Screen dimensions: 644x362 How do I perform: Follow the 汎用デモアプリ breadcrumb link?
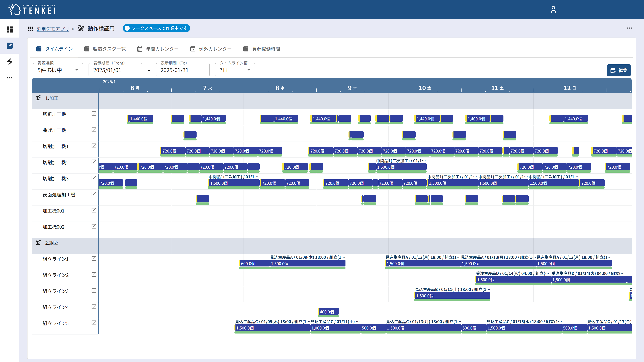pyautogui.click(x=53, y=29)
